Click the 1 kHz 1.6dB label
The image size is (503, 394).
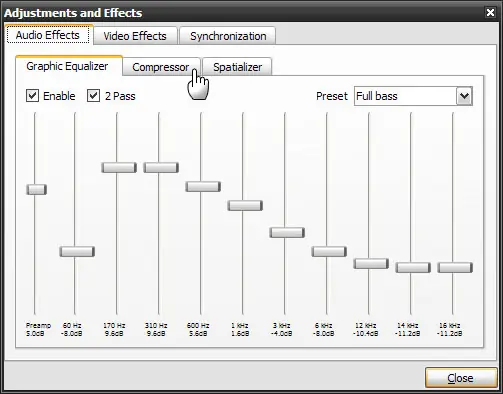240,329
